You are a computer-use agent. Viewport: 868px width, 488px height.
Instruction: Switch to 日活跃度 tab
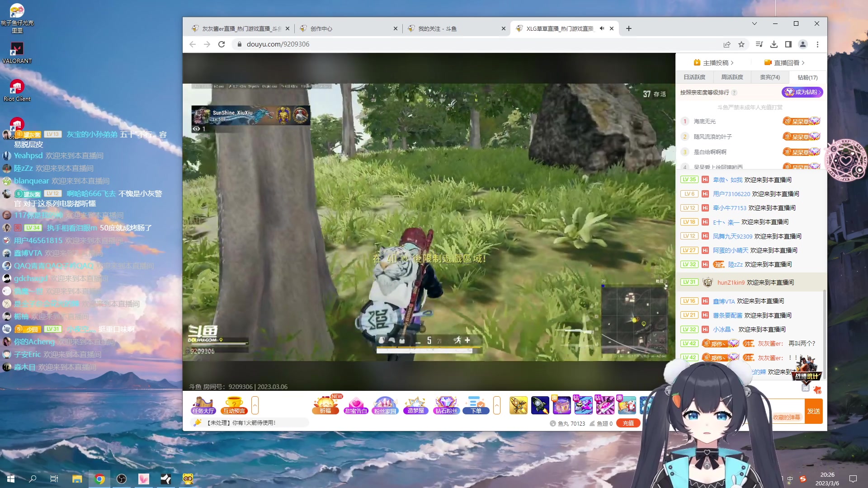point(694,77)
